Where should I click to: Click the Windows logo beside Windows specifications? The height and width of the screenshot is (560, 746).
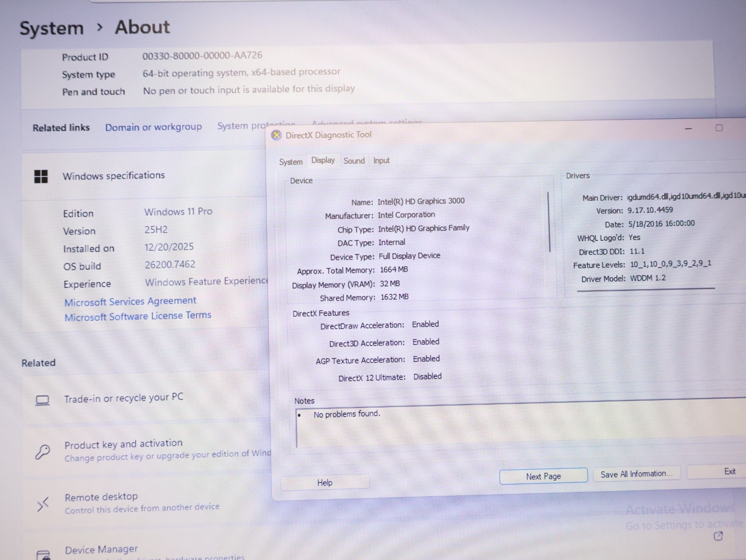[41, 176]
